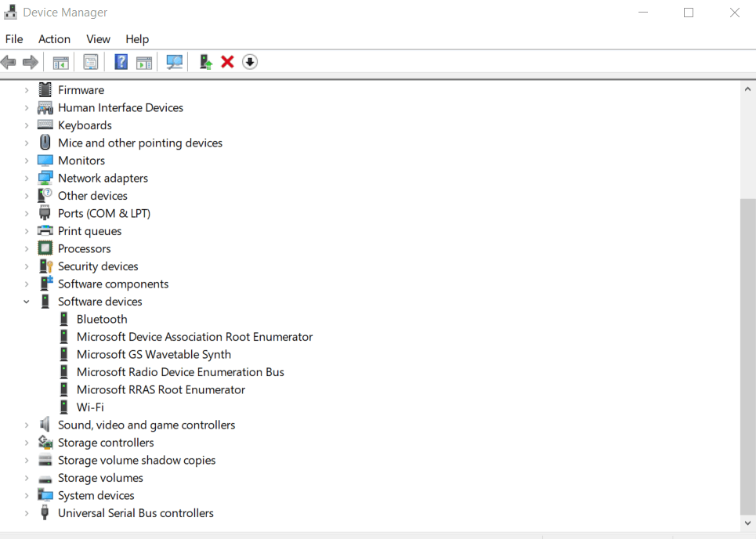Open the Properties toolbar icon
This screenshot has width=756, height=539.
coord(91,62)
